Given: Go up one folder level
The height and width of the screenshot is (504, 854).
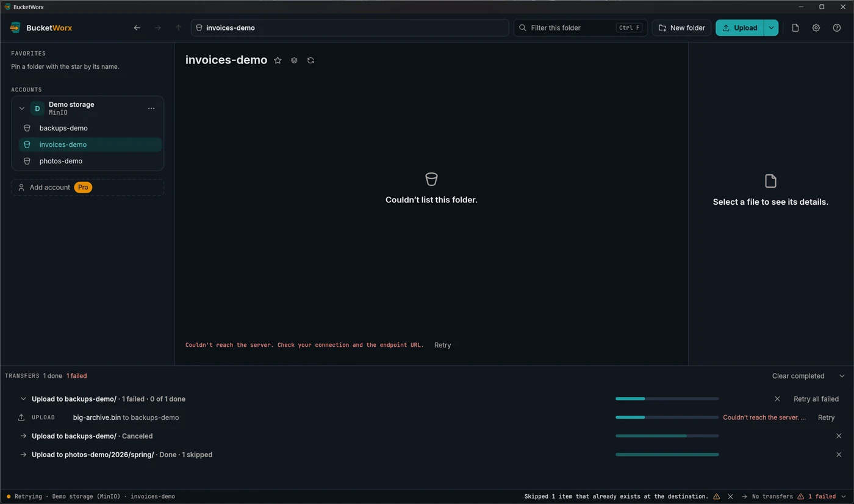Looking at the screenshot, I should [x=178, y=28].
